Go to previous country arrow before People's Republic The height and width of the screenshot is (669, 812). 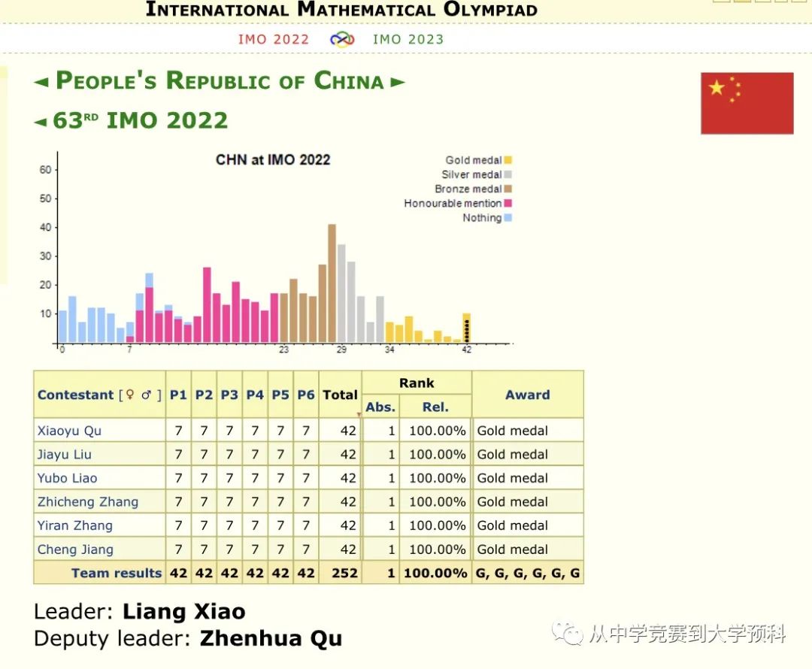pyautogui.click(x=41, y=83)
